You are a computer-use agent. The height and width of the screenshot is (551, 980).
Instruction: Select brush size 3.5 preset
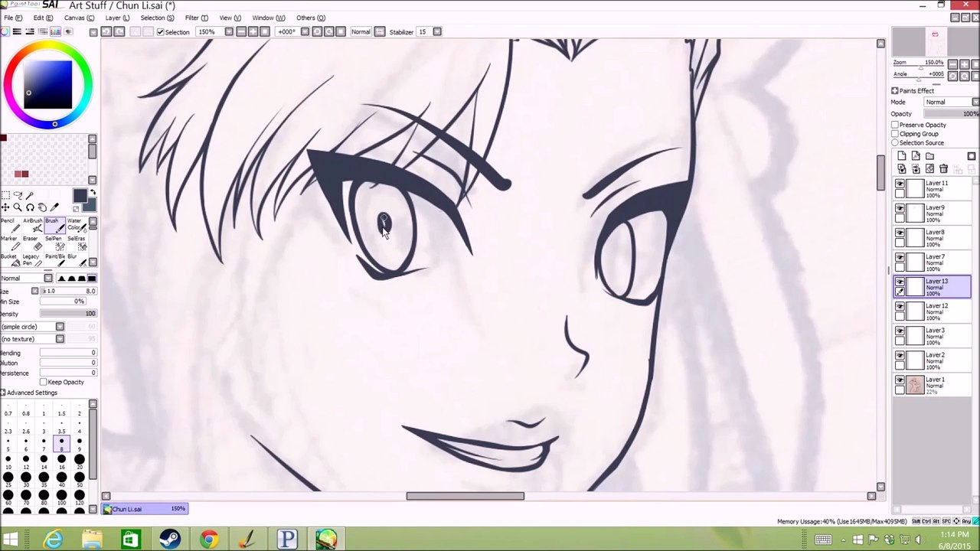click(61, 426)
